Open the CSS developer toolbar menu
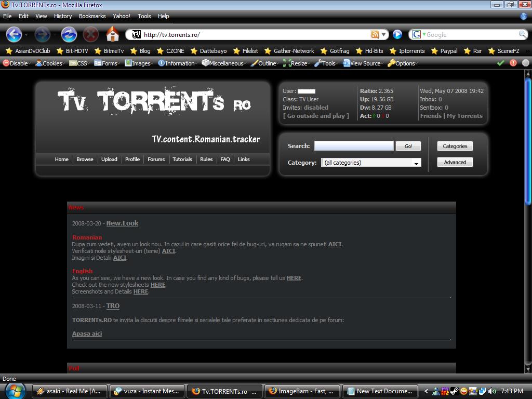Viewport: 532px width, 399px height. point(79,63)
